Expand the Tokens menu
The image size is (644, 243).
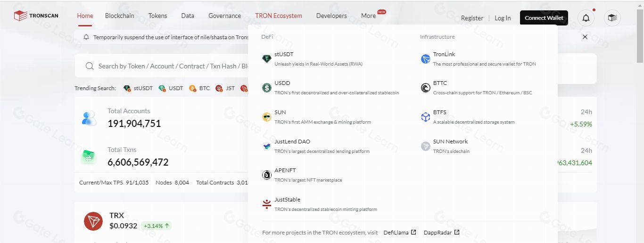[x=157, y=16]
